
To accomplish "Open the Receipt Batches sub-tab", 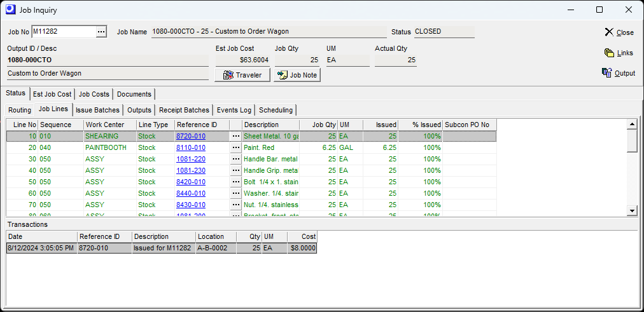I will (x=184, y=110).
